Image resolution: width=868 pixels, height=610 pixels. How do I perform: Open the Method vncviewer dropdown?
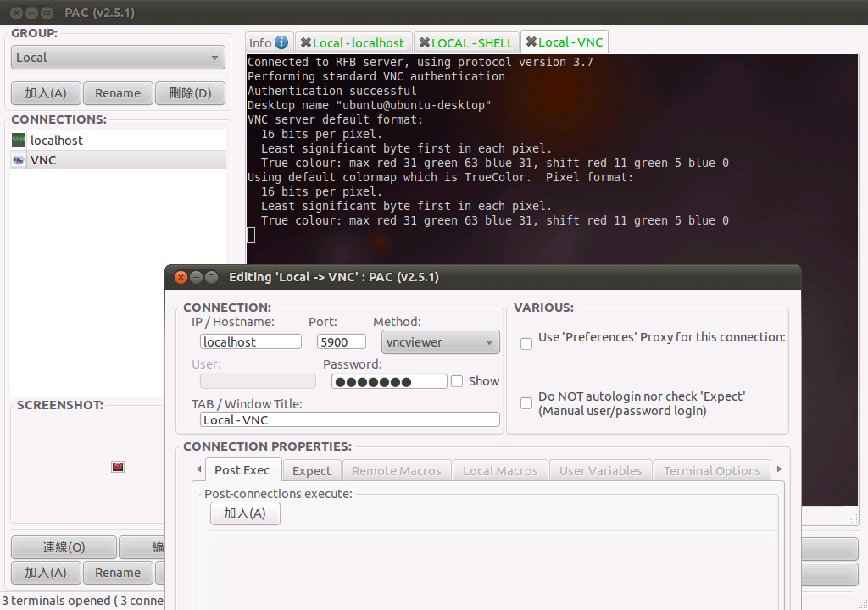[441, 342]
